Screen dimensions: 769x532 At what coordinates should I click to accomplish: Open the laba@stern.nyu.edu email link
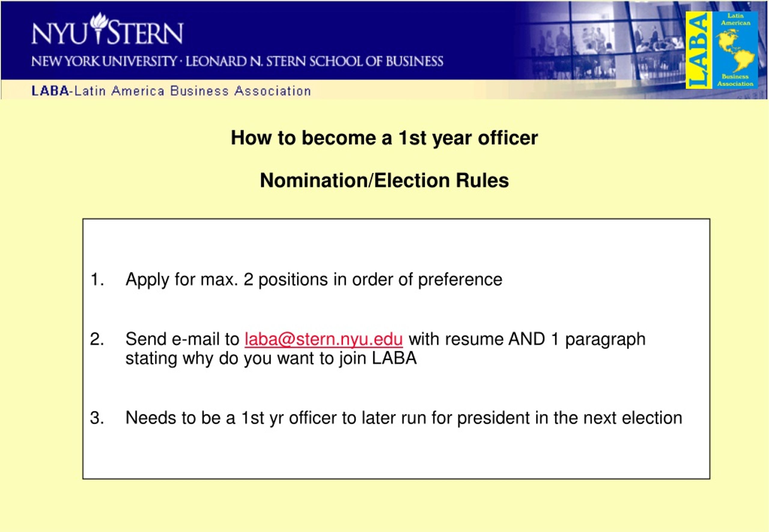(324, 339)
